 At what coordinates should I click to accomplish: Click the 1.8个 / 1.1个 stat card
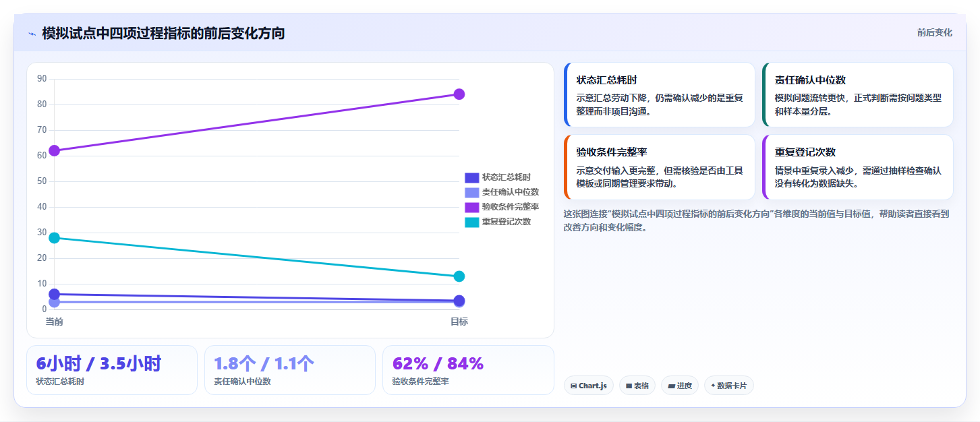(290, 370)
